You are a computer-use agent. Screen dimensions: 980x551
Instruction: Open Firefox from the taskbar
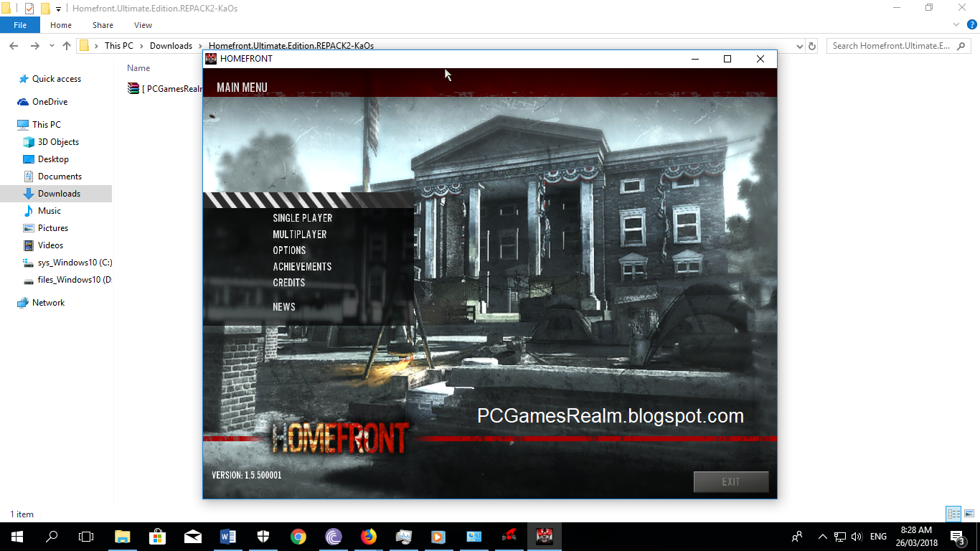pos(369,537)
